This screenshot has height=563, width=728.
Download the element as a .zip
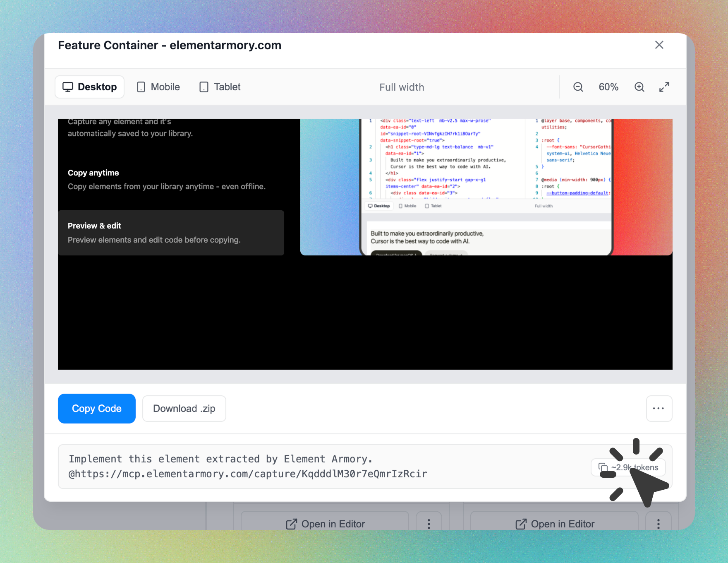click(184, 409)
